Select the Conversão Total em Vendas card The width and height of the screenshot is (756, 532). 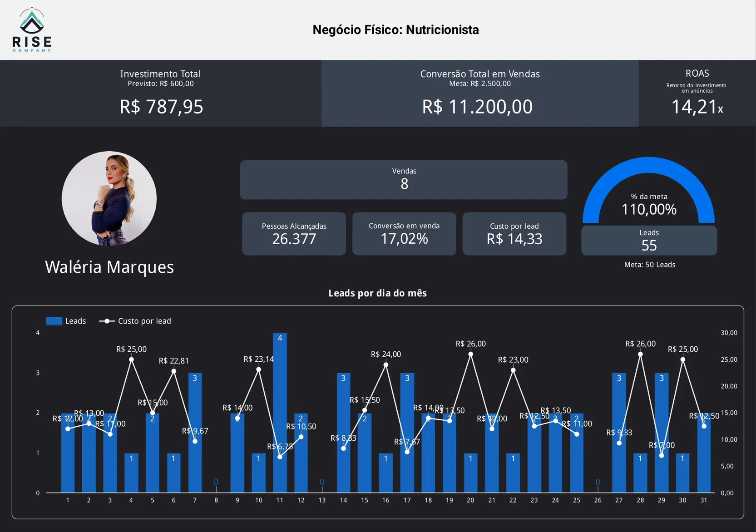tap(479, 94)
